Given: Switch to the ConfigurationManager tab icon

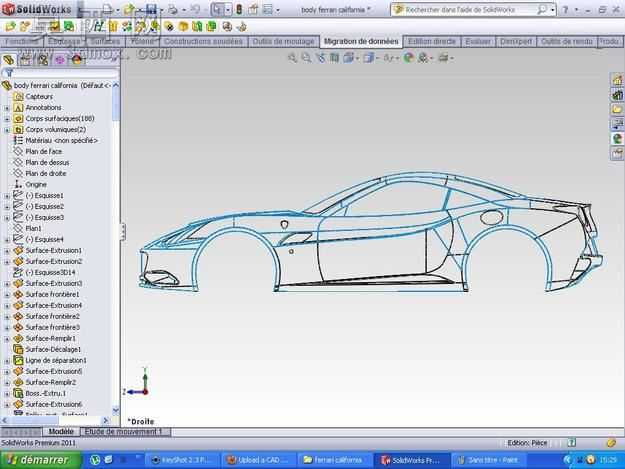Looking at the screenshot, I should 43,60.
